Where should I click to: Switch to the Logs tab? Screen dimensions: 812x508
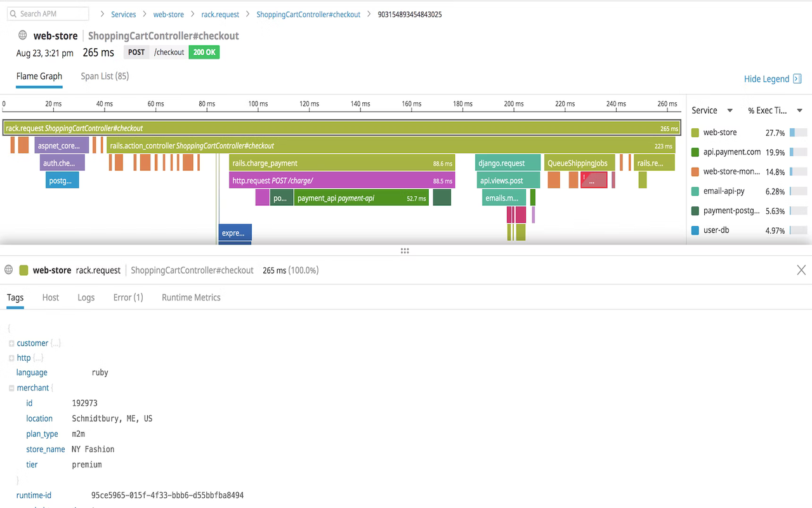coord(86,297)
